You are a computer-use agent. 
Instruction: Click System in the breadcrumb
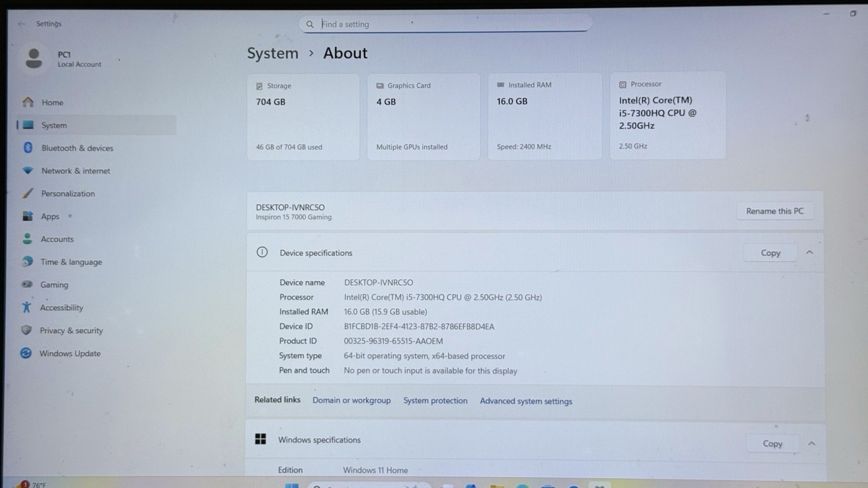(x=273, y=53)
